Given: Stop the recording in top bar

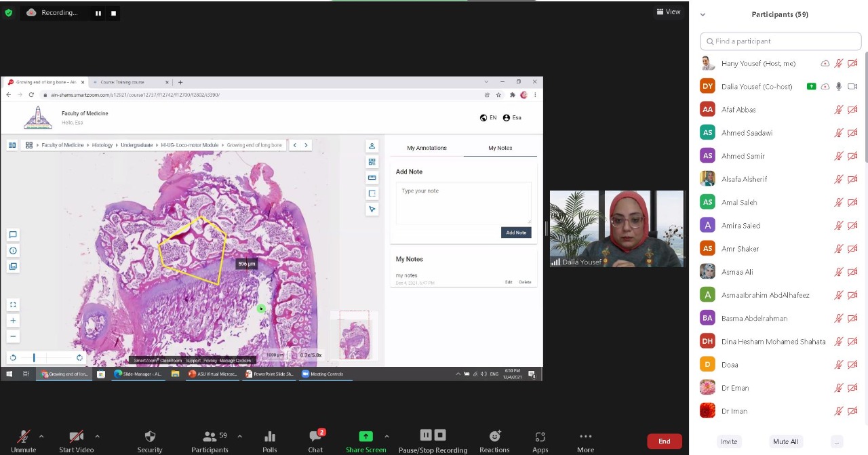Looking at the screenshot, I should [x=113, y=13].
